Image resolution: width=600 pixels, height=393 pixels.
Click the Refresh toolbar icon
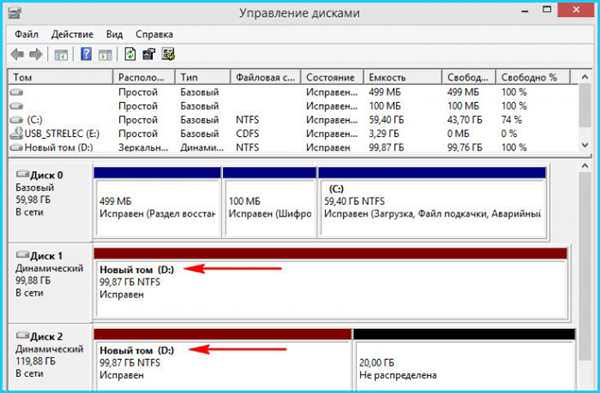coord(130,54)
